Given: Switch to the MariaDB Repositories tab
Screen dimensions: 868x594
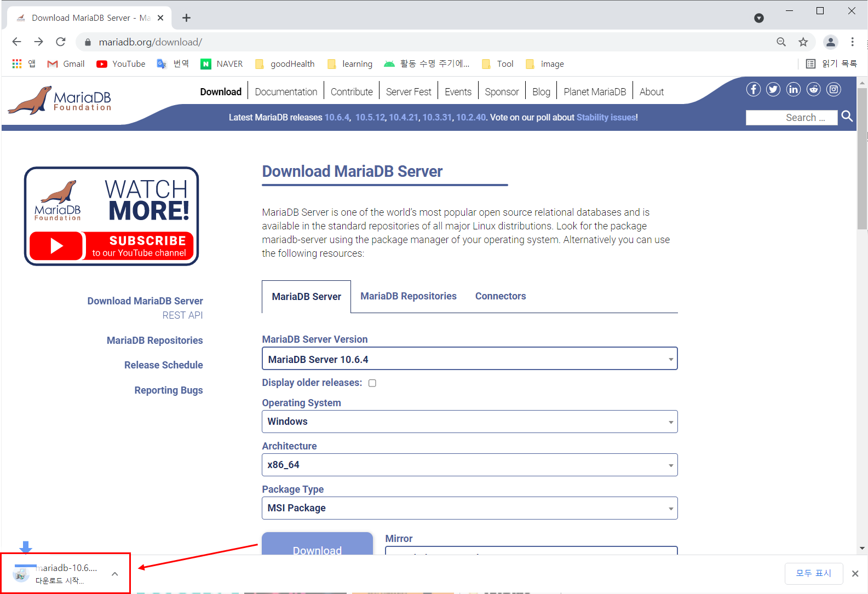Looking at the screenshot, I should coord(409,296).
